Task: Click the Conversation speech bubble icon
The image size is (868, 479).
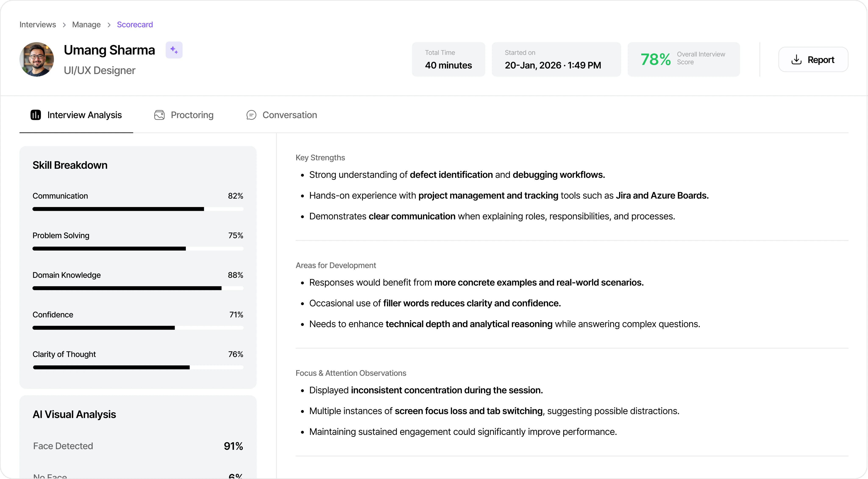Action: pyautogui.click(x=251, y=115)
